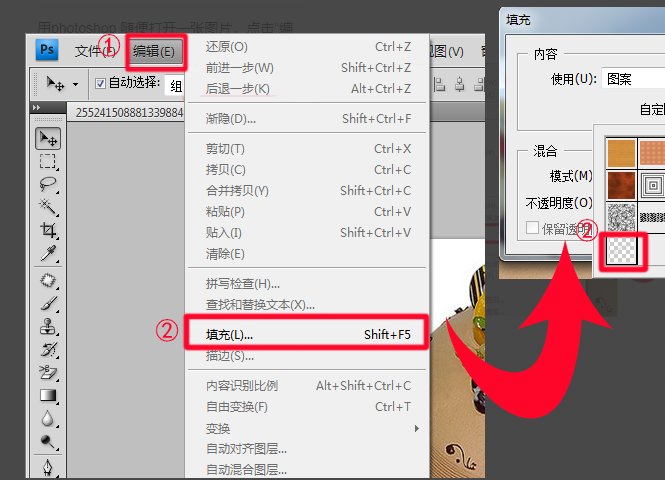This screenshot has width=665, height=480.
Task: Choose 自由变换(F) menu item
Action: point(308,407)
